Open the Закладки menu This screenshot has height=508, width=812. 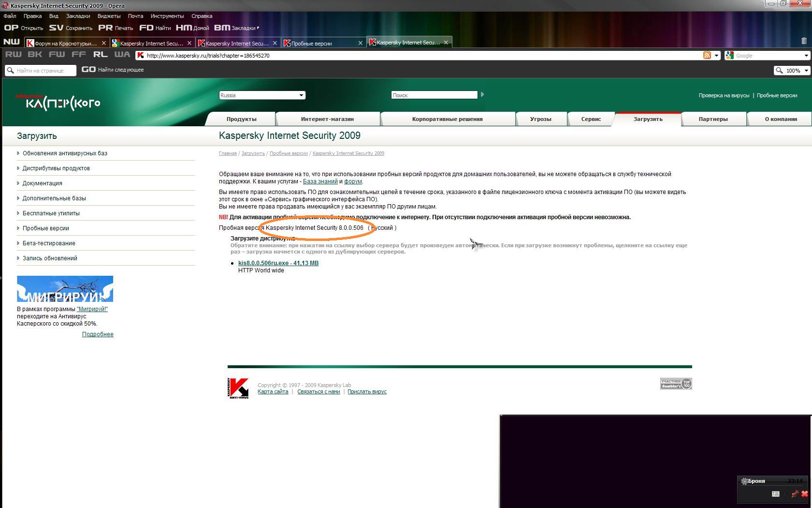pos(78,16)
